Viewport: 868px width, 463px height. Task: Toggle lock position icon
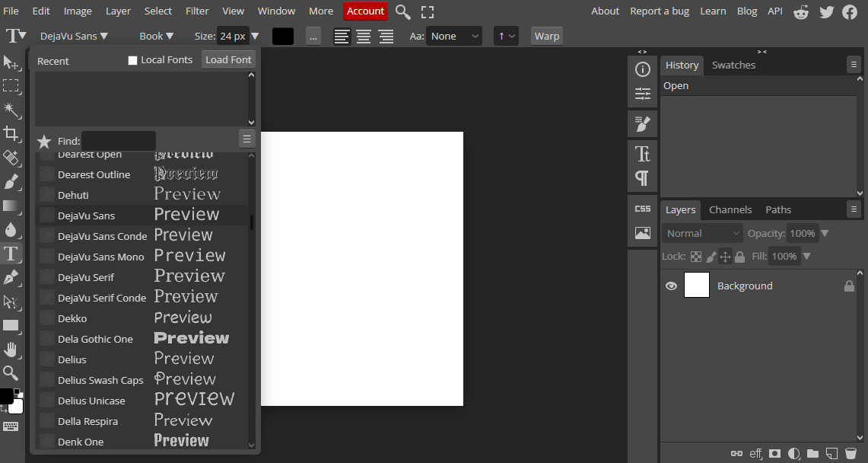click(725, 257)
